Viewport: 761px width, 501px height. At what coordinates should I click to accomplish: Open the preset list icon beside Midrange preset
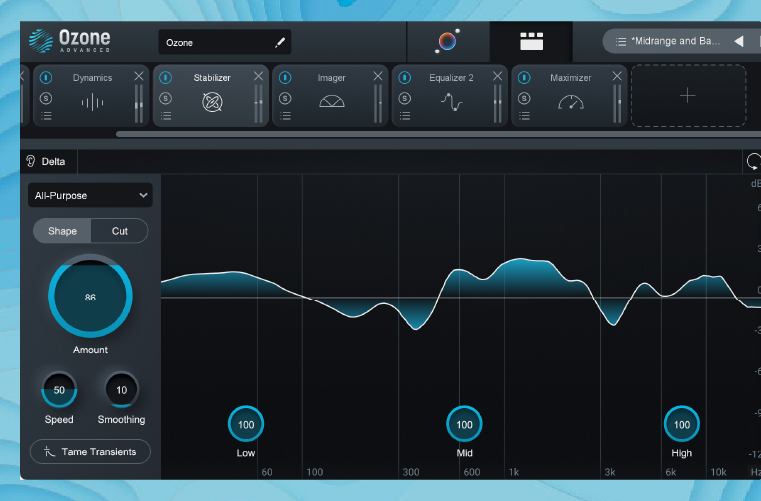[621, 41]
